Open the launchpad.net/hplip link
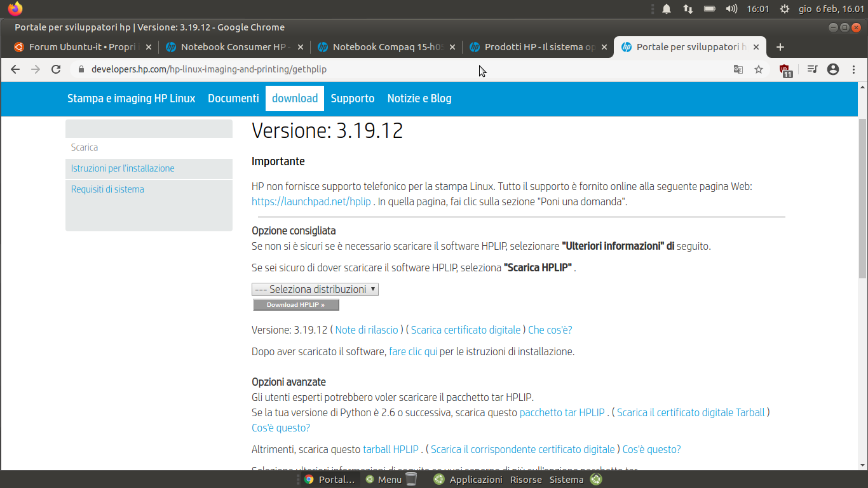This screenshot has height=488, width=868. coord(311,201)
